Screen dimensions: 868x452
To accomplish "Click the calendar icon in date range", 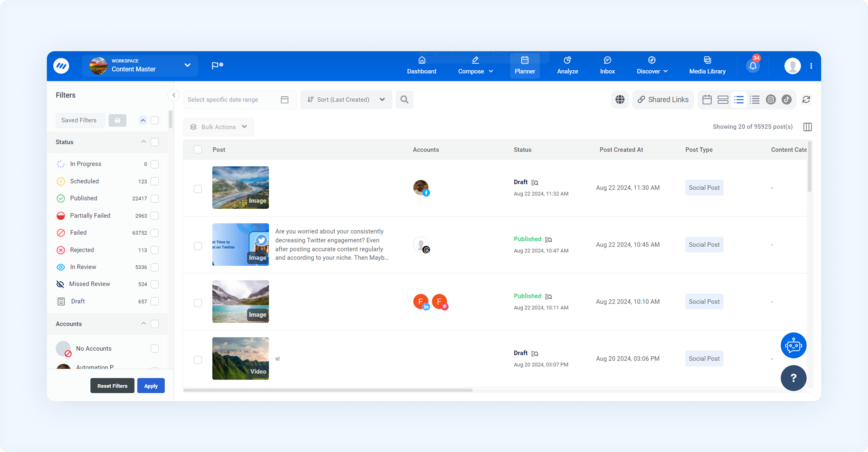I will (285, 100).
